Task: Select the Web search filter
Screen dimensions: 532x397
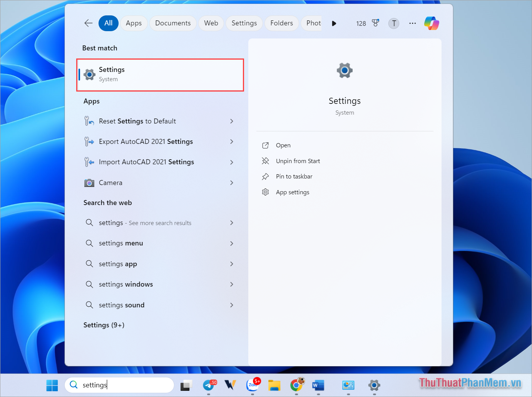Action: 211,23
